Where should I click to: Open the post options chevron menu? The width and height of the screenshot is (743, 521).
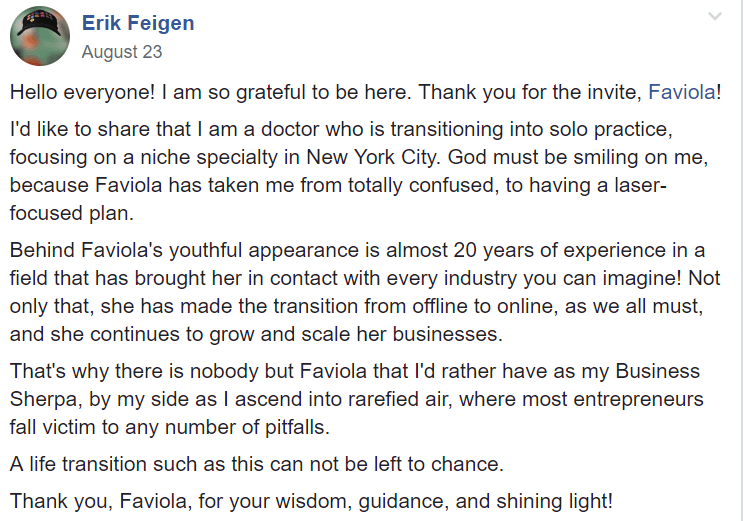[714, 17]
